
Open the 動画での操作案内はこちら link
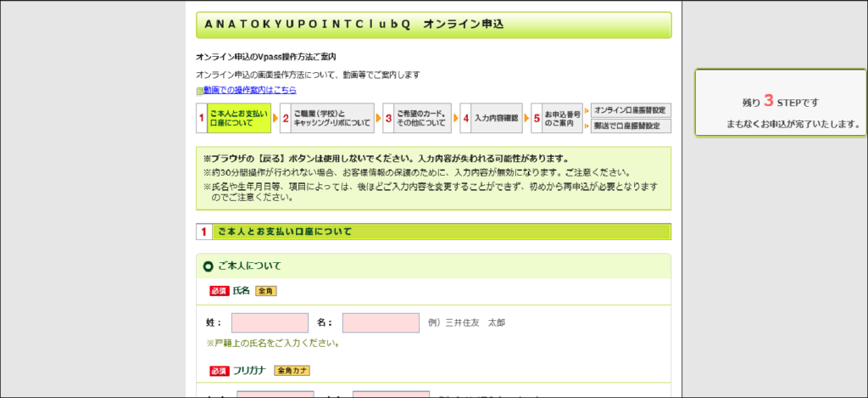pos(250,90)
